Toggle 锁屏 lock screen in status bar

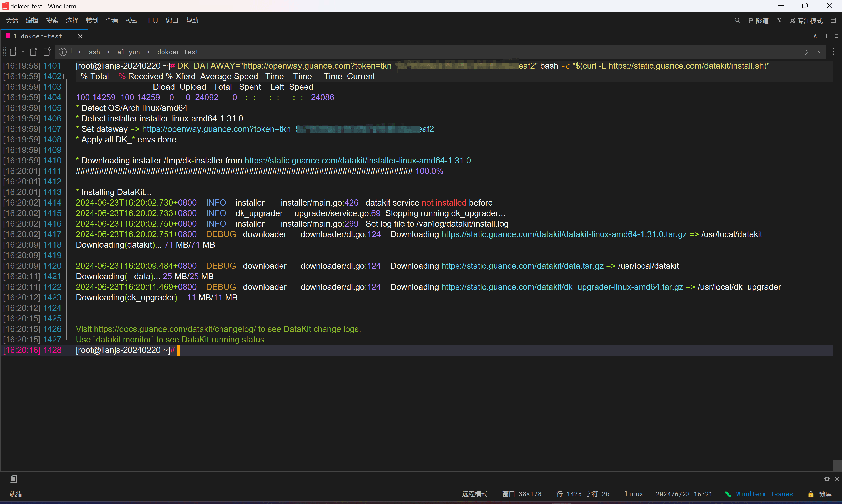(x=820, y=494)
